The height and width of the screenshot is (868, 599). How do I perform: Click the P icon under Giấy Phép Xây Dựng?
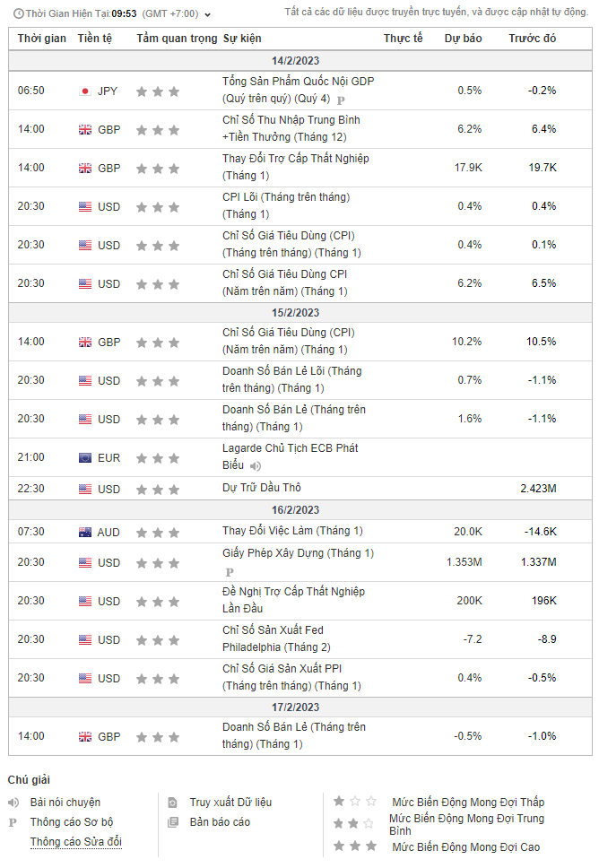point(229,571)
